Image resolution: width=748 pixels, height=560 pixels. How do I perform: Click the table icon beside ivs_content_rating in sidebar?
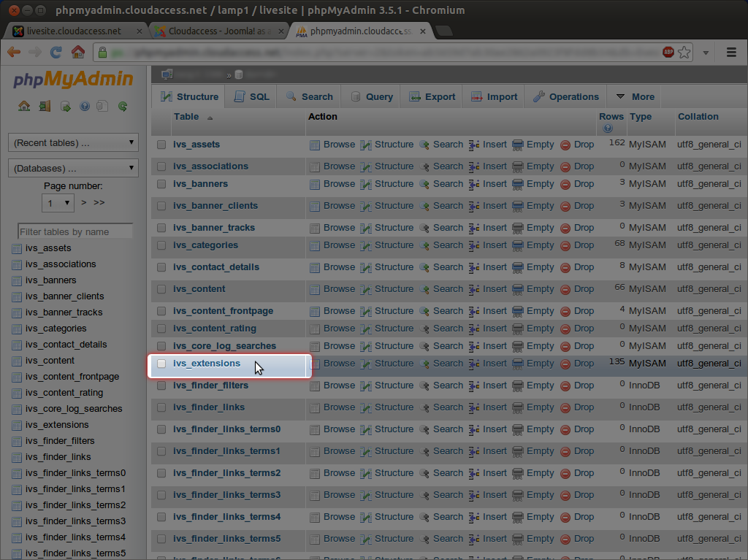click(x=17, y=393)
